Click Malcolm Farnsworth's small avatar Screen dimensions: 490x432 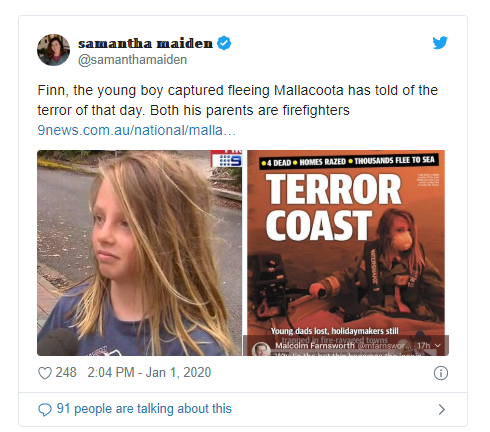[x=261, y=349]
